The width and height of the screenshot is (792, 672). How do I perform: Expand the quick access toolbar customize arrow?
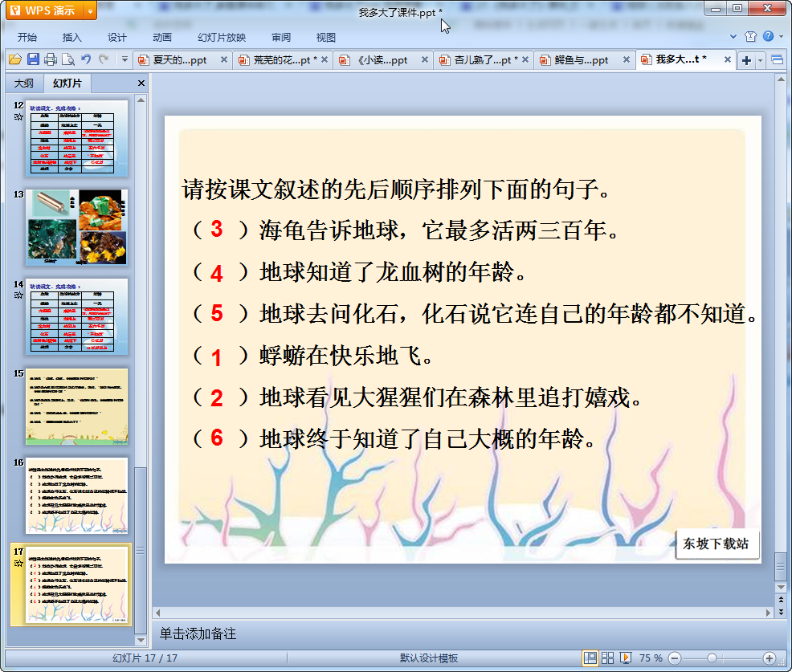[x=125, y=59]
